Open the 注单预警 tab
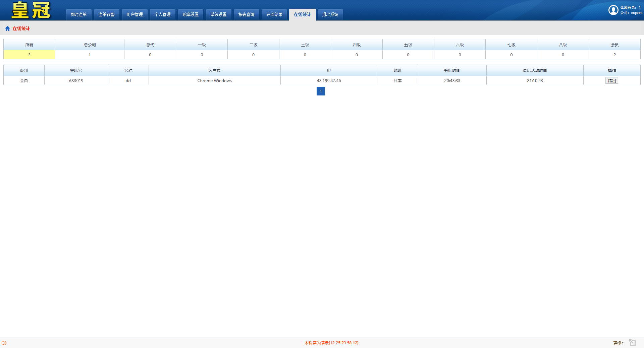 [x=106, y=14]
